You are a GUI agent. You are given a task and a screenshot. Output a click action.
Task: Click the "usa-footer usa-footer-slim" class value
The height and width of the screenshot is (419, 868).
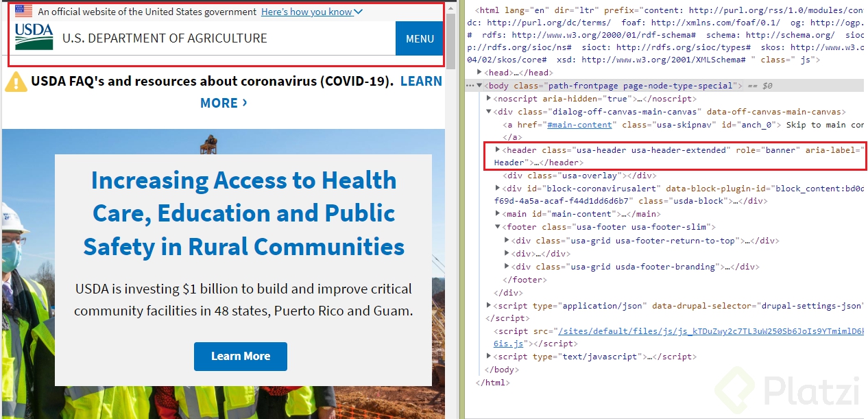tap(640, 227)
